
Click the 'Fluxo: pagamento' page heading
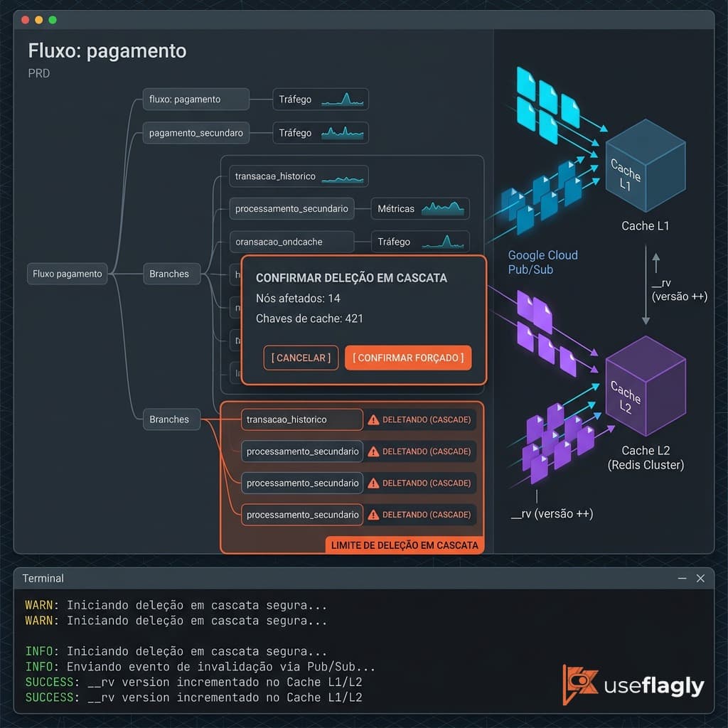[x=107, y=51]
